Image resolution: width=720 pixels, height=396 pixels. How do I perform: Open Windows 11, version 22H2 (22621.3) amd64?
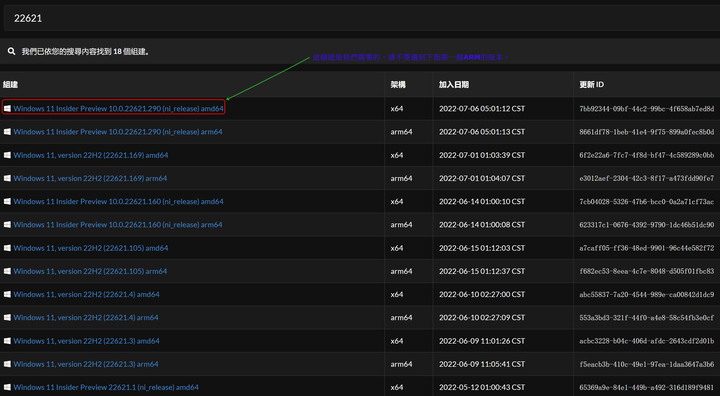click(86, 341)
